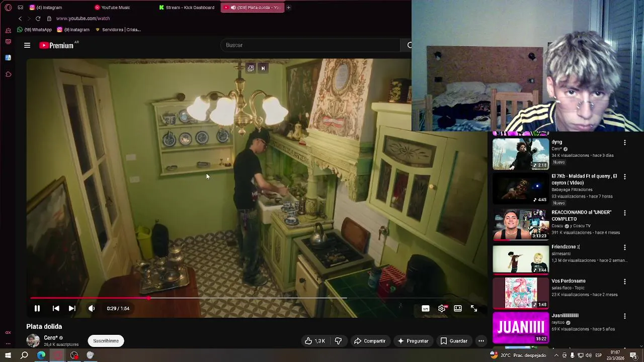Open the sidebar translate icon
Image resolution: width=644 pixels, height=362 pixels.
click(8, 58)
